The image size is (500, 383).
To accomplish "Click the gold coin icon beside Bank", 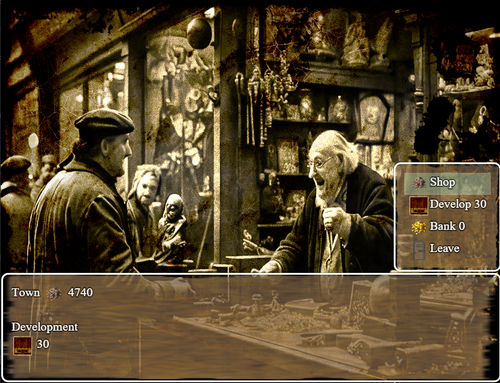I will point(418,227).
